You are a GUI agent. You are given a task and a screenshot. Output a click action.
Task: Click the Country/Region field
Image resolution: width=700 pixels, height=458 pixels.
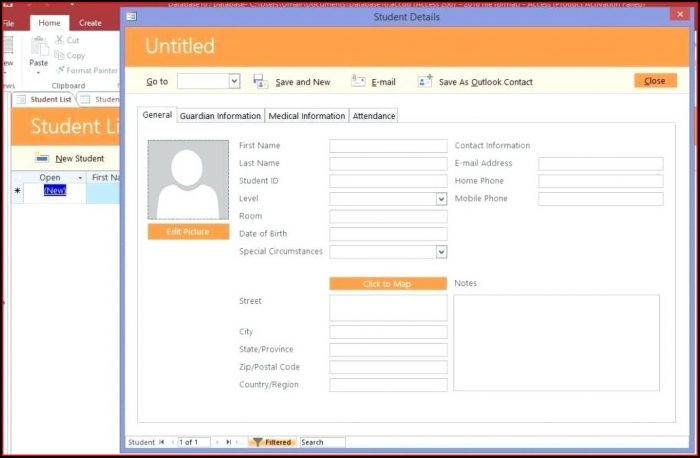coord(388,385)
